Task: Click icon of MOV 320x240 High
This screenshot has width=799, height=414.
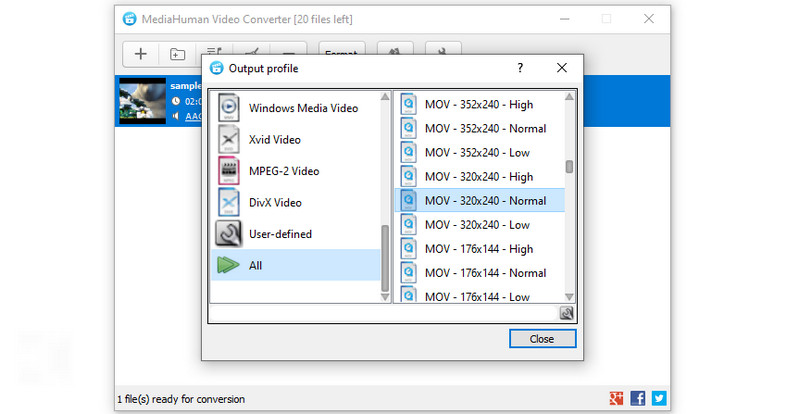Action: [x=408, y=176]
